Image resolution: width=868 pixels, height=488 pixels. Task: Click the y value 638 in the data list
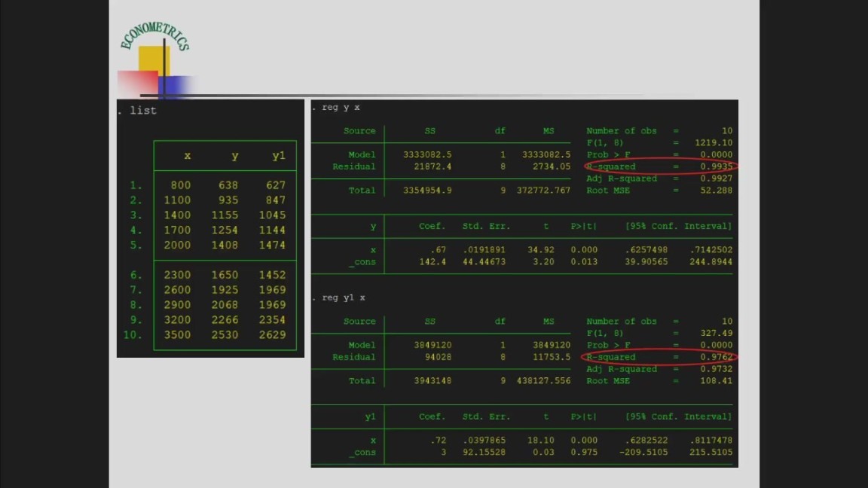tap(228, 185)
